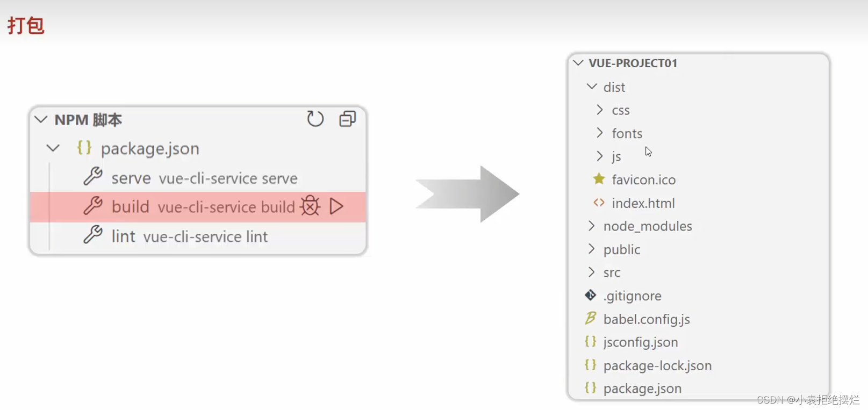Open jsconfig.json file
This screenshot has width=868, height=410.
click(641, 342)
